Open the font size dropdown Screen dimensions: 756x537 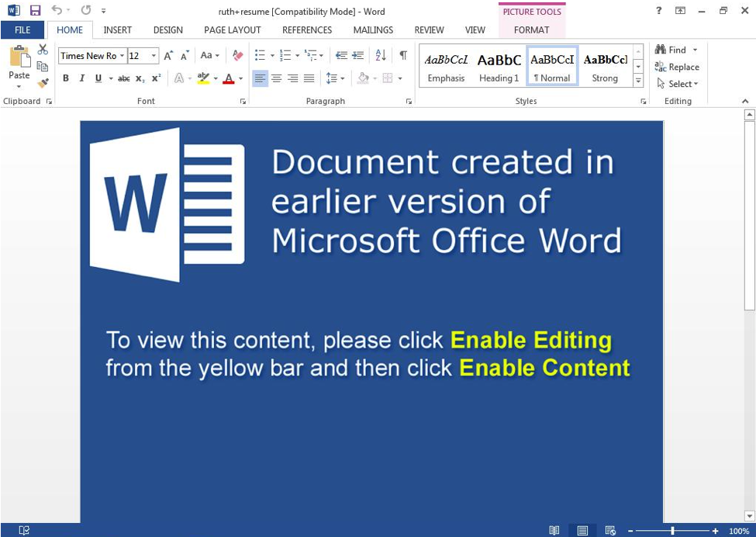click(154, 56)
